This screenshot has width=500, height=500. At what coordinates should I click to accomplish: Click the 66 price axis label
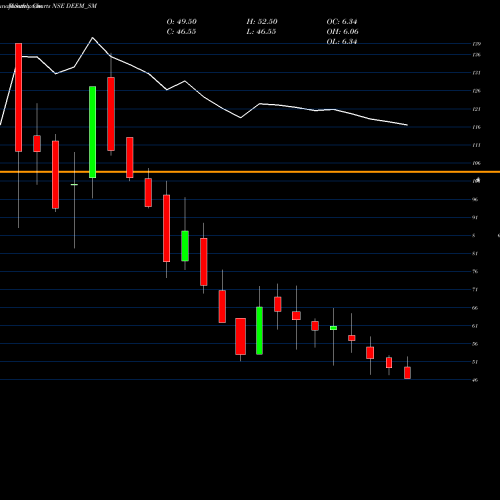(475, 308)
